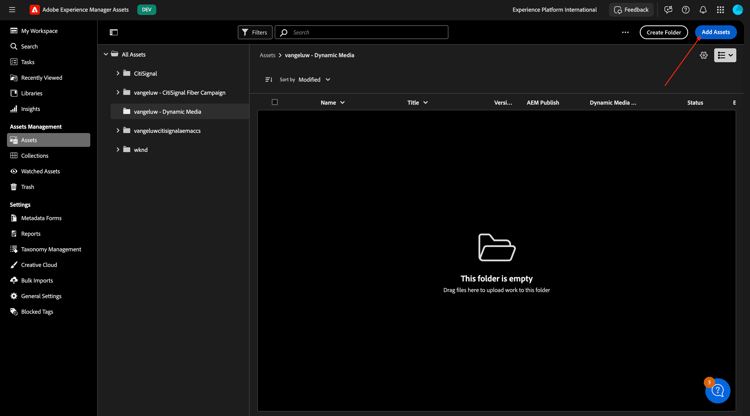750x416 pixels.
Task: Click Create Folder
Action: 663,33
